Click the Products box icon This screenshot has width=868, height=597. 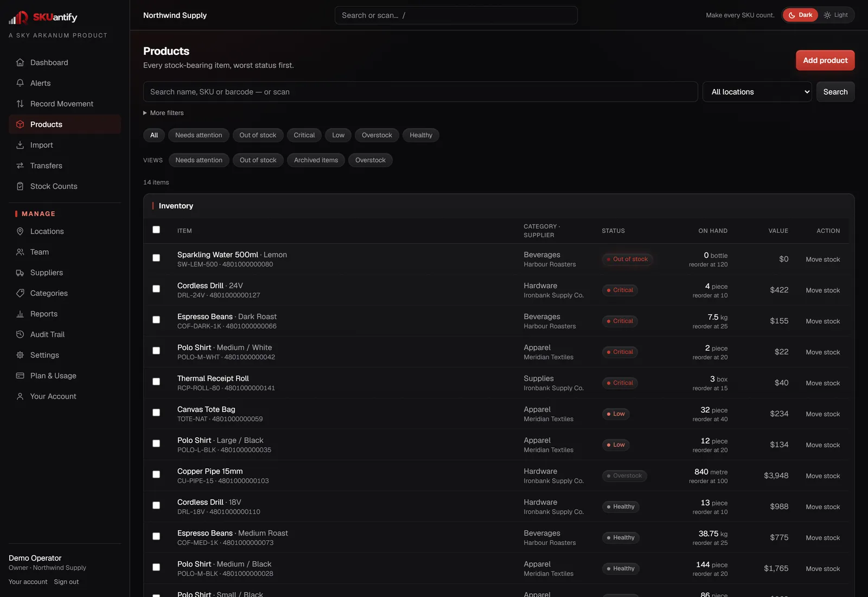20,124
